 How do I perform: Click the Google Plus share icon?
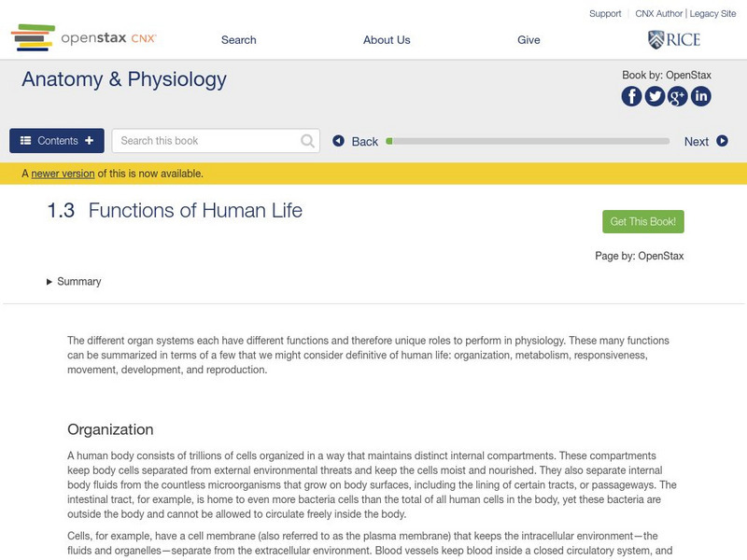pyautogui.click(x=678, y=96)
